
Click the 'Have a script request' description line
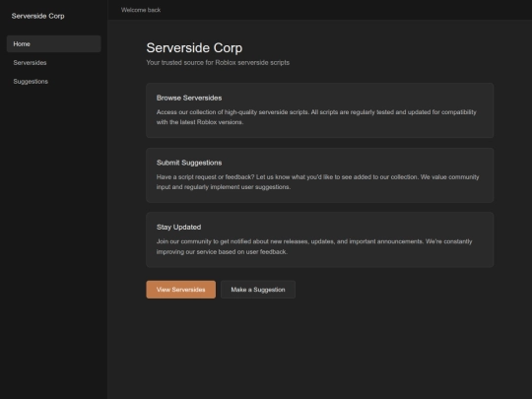pyautogui.click(x=317, y=176)
